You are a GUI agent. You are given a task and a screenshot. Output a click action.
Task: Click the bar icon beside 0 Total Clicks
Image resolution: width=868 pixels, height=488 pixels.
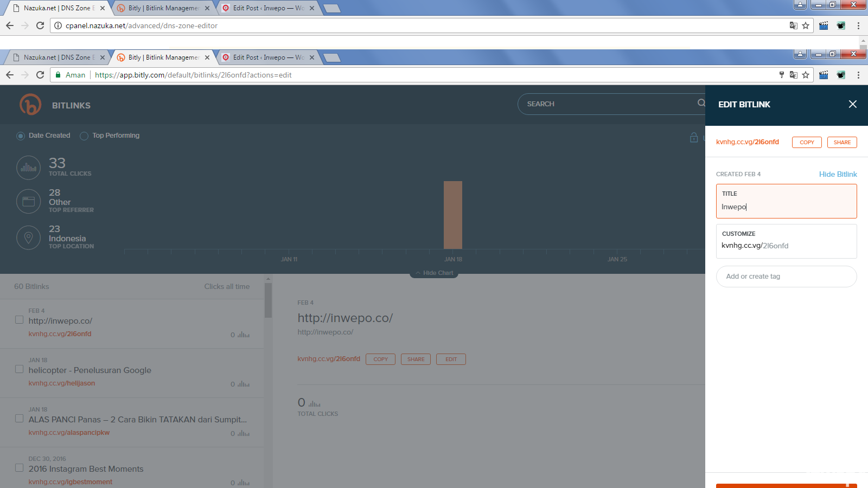315,403
